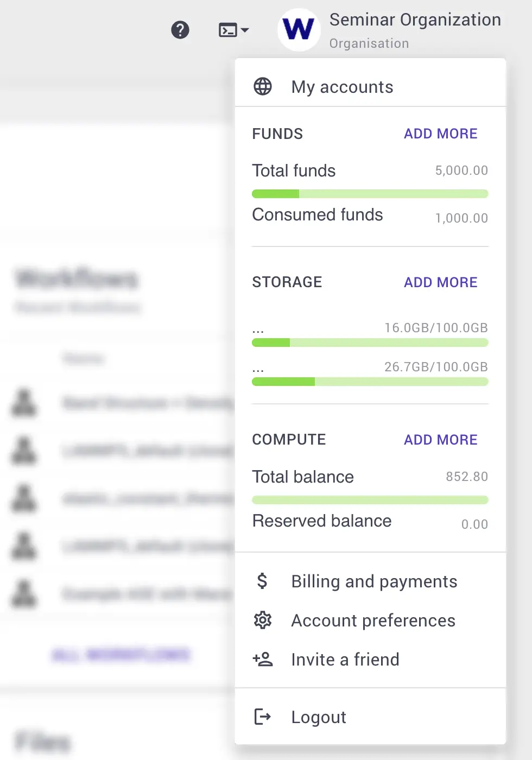The image size is (532, 760).
Task: Select the Invite a friend person-plus icon
Action: (x=262, y=659)
